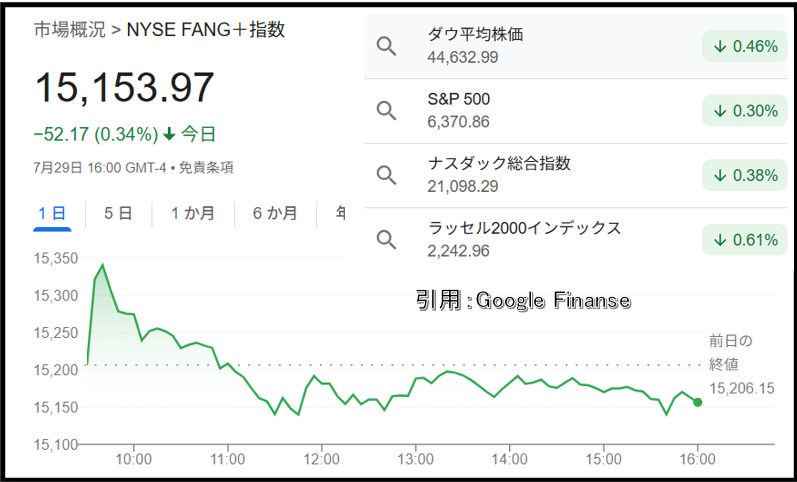
Task: Click the ダウ平均株価 0.46% change badge
Action: click(745, 46)
